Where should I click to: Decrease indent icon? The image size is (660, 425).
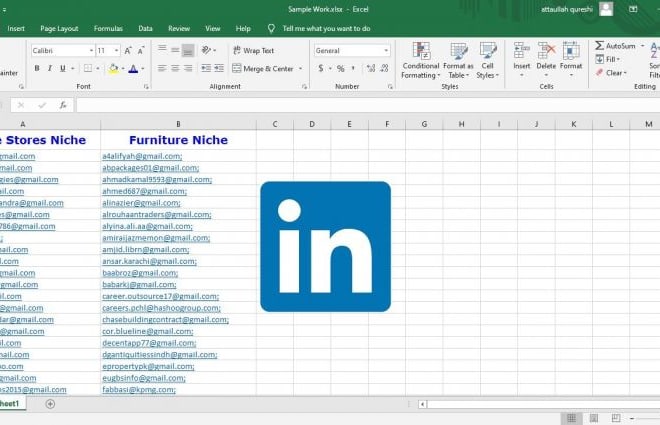coord(206,68)
